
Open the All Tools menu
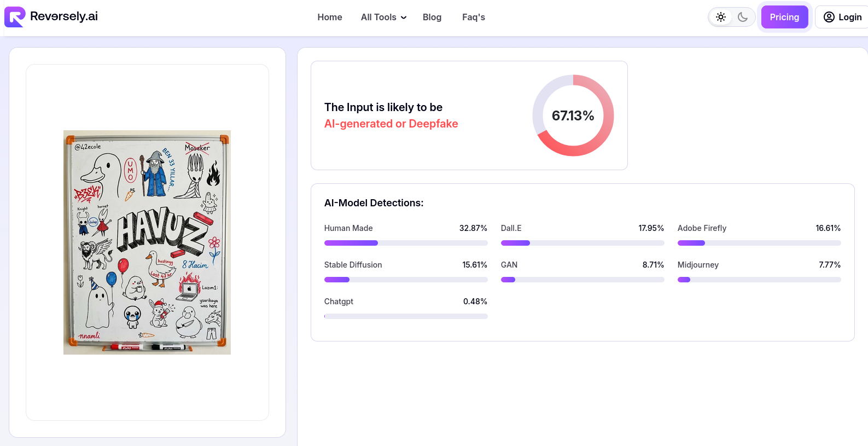pyautogui.click(x=378, y=18)
